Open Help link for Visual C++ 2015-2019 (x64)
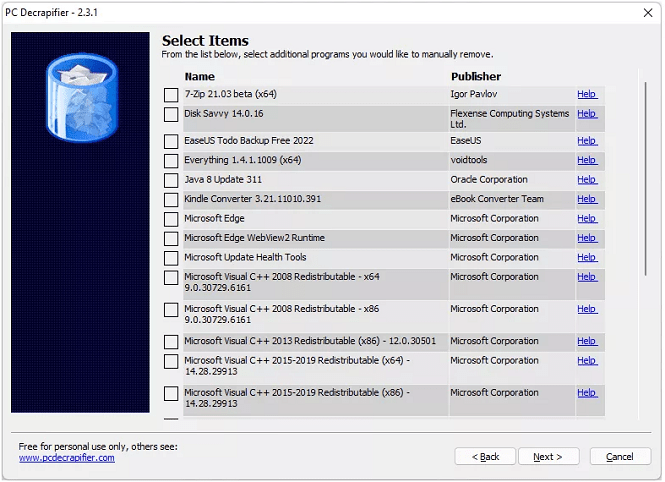This screenshot has width=665, height=482. click(x=587, y=361)
